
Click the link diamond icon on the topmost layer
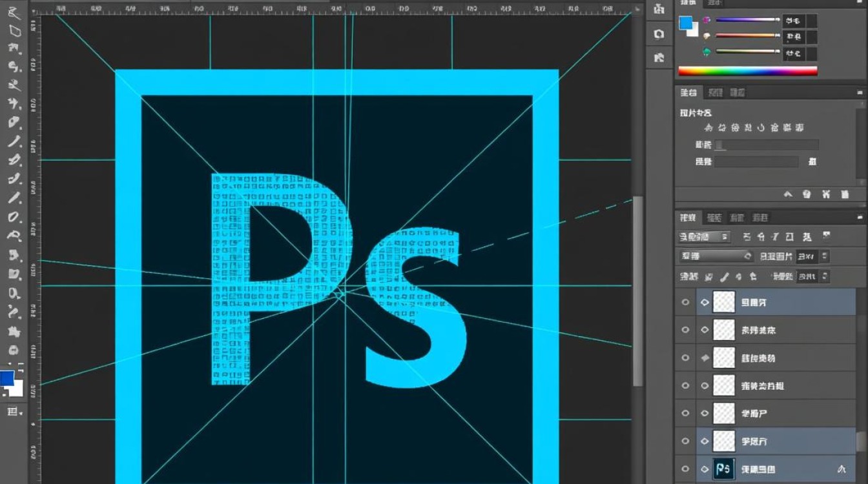[705, 302]
